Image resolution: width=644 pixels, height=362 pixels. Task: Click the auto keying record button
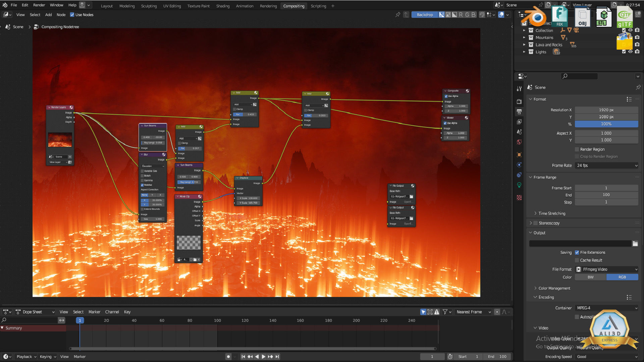[x=228, y=357]
